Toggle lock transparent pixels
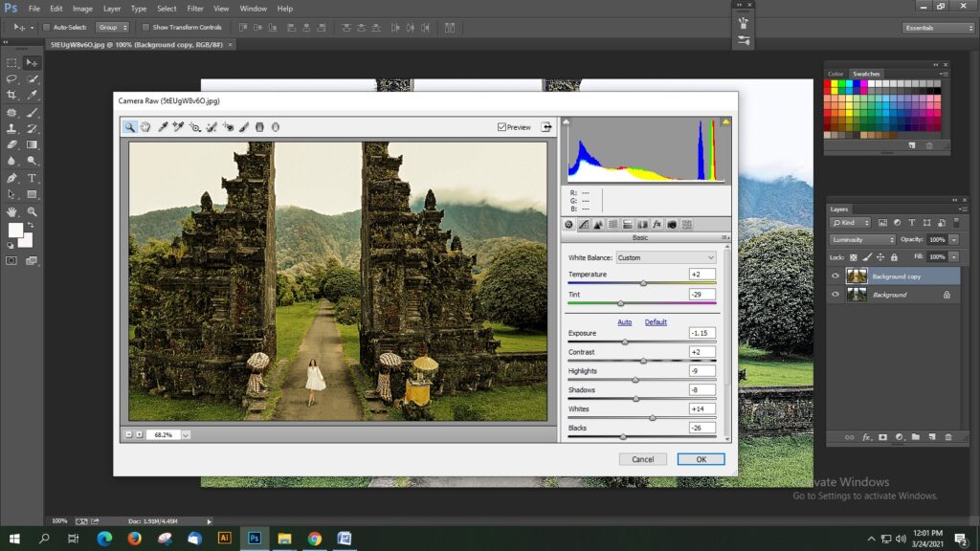This screenshot has height=551, width=980. coord(853,257)
